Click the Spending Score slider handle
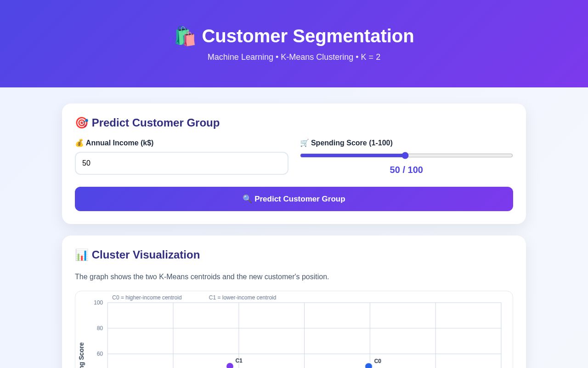 coord(405,155)
